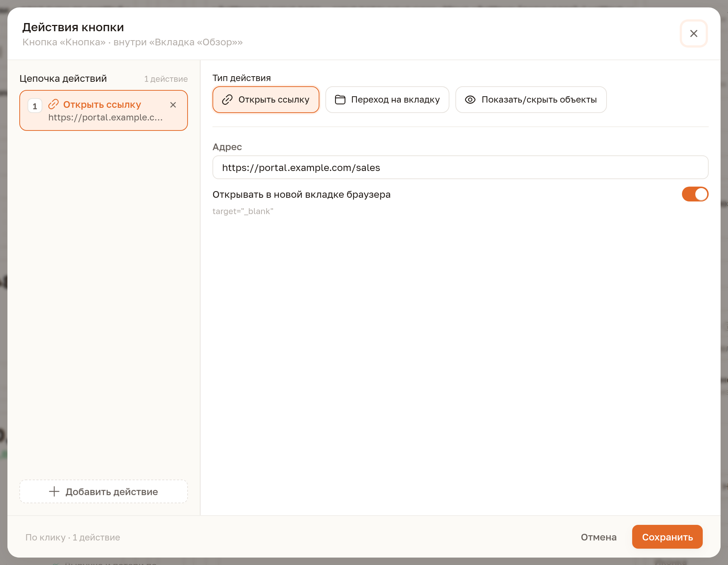The width and height of the screenshot is (728, 565).
Task: Click the «1 действие» counter above chain
Action: click(166, 79)
